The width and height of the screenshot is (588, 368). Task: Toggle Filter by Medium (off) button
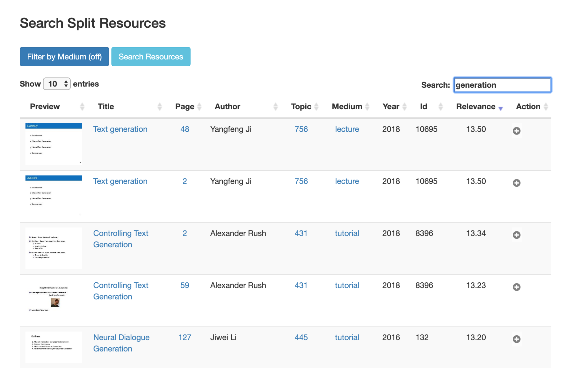(x=64, y=57)
